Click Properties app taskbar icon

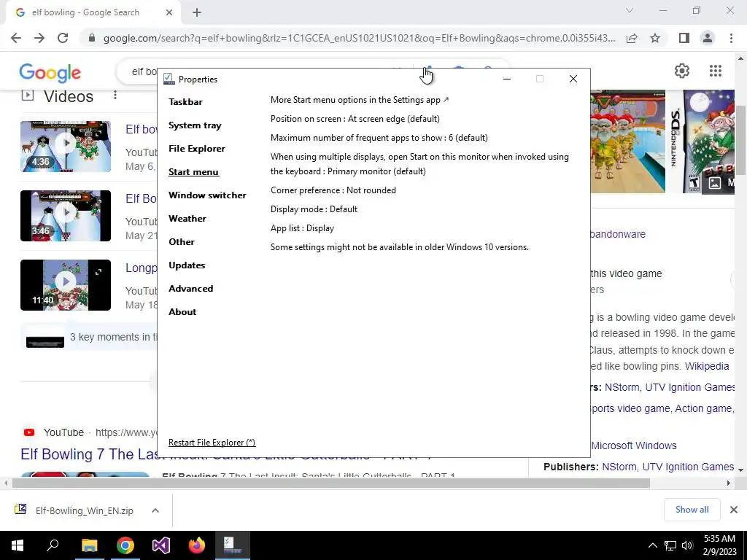(233, 545)
